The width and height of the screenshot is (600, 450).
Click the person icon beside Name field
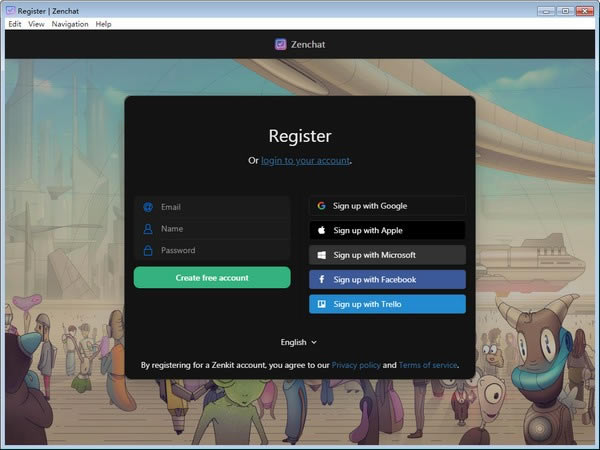pyautogui.click(x=148, y=229)
